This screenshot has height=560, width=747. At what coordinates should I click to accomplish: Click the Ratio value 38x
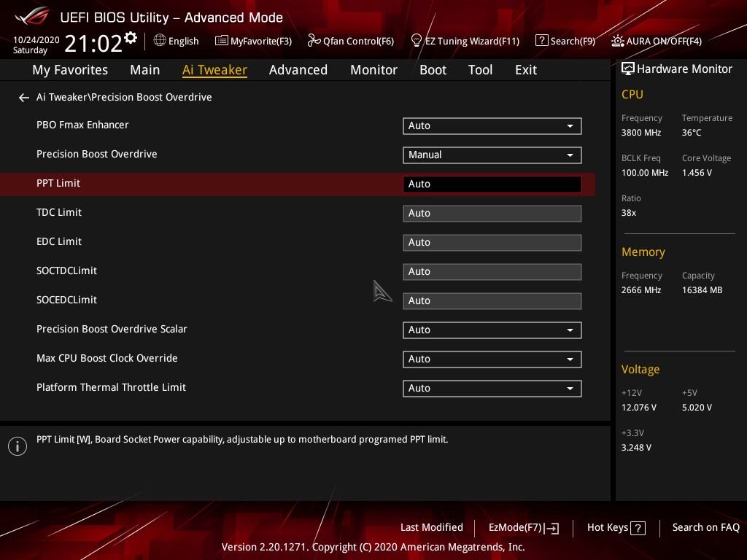(x=628, y=213)
